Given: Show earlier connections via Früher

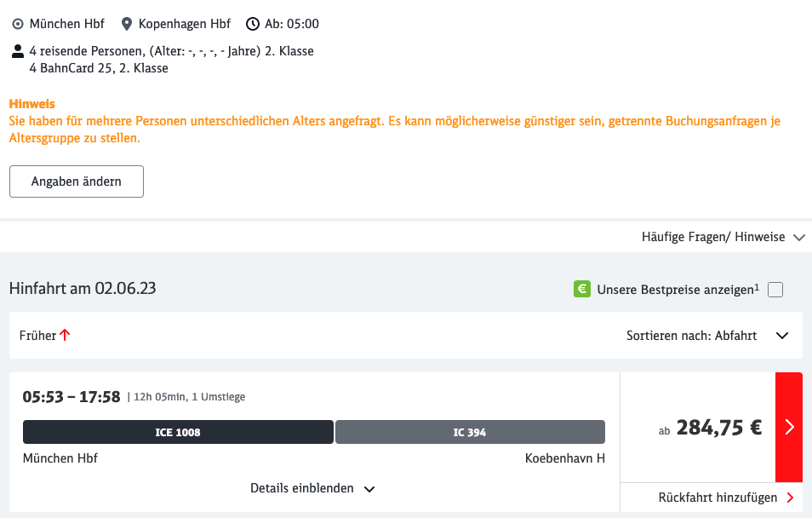Looking at the screenshot, I should [x=38, y=336].
